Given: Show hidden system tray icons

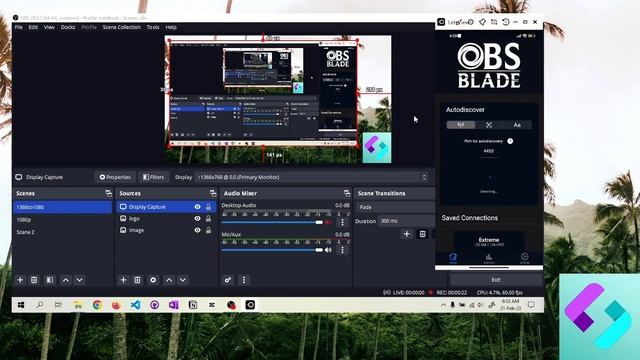Looking at the screenshot, I should point(443,305).
